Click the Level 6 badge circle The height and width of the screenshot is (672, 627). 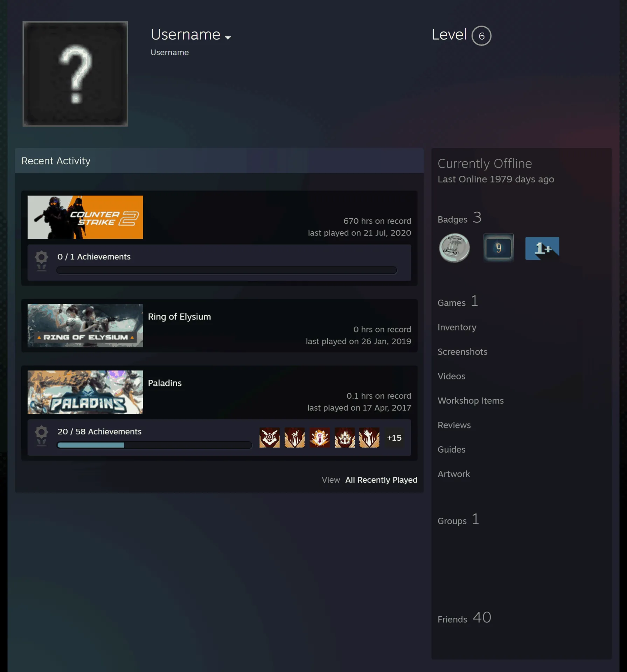(481, 36)
